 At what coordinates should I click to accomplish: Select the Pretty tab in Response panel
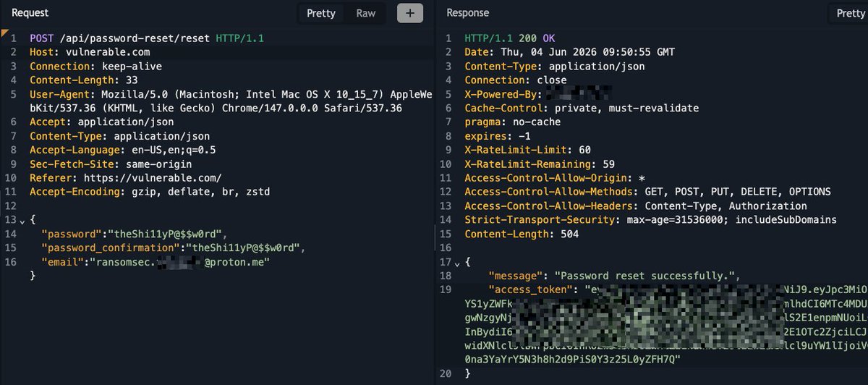click(850, 13)
